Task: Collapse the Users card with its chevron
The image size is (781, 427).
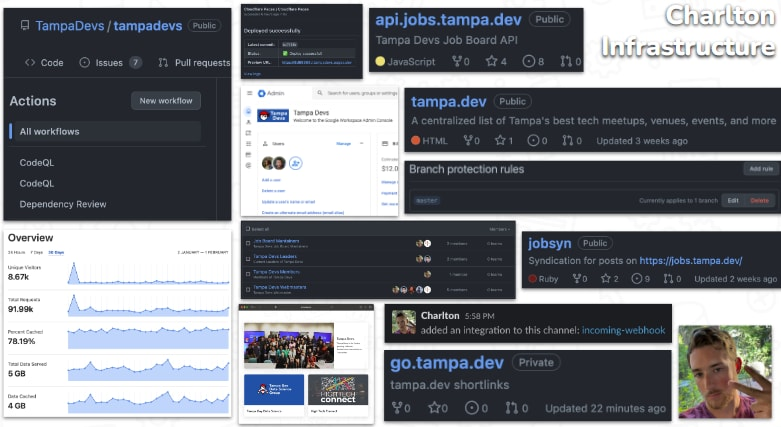Action: [360, 144]
